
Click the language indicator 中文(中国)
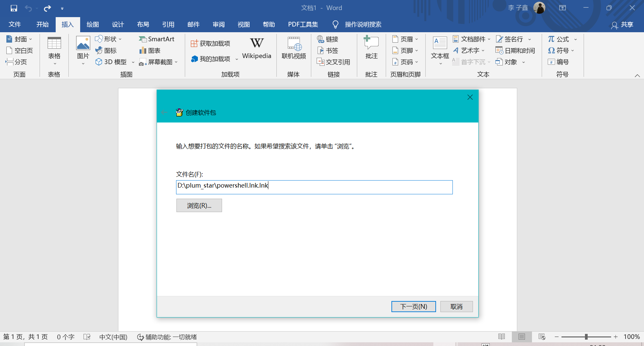pyautogui.click(x=113, y=337)
